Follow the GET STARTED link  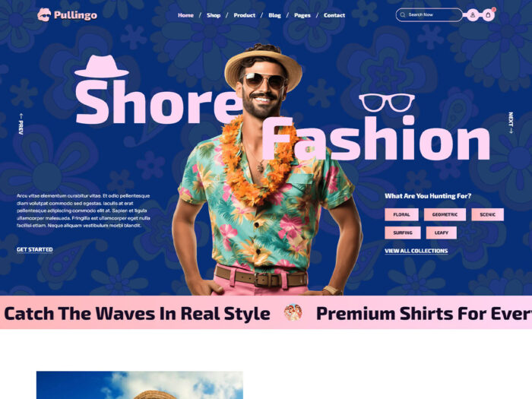35,249
